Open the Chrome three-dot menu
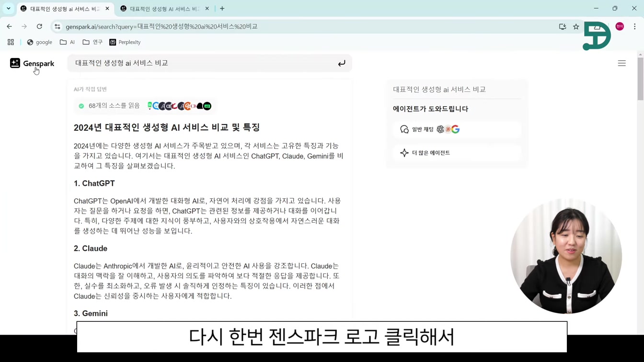644x362 pixels. (x=634, y=26)
